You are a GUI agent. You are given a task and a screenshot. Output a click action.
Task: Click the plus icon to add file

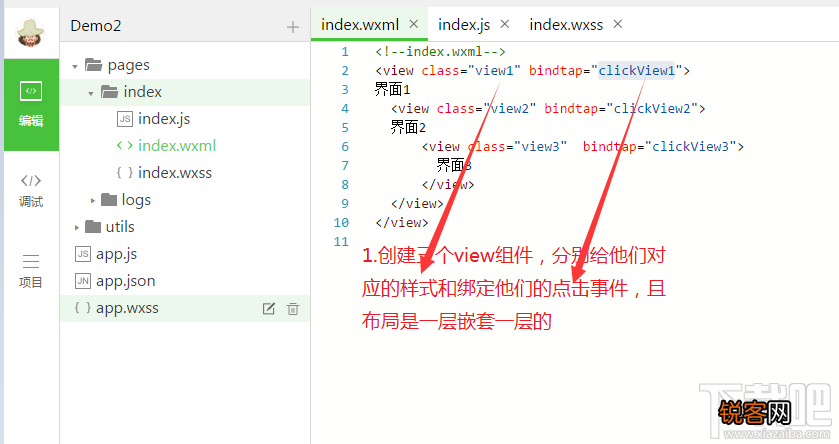click(292, 27)
